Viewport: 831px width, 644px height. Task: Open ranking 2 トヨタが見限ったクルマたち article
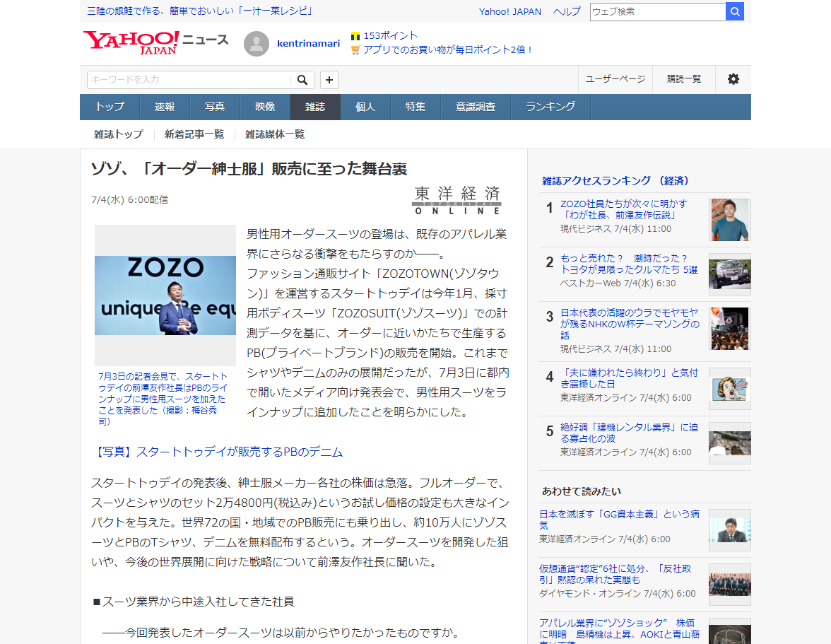[629, 264]
